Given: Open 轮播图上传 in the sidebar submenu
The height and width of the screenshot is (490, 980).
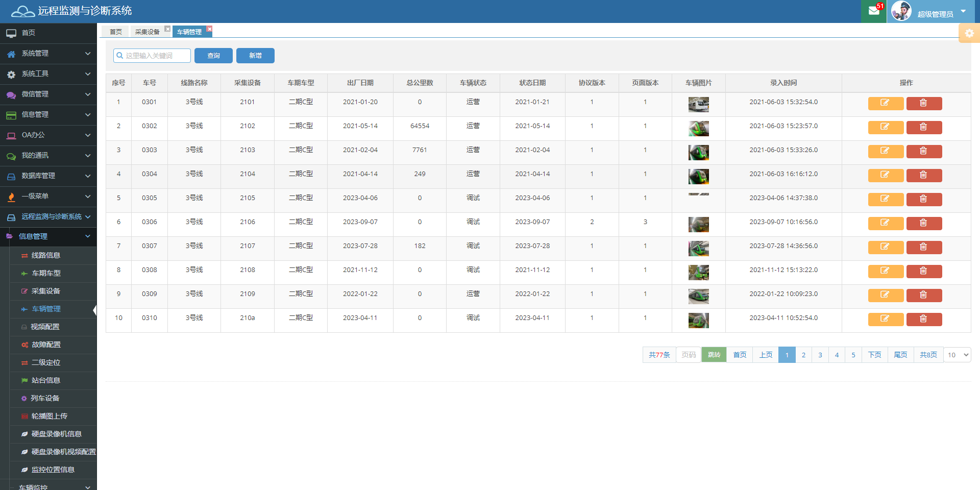Looking at the screenshot, I should pos(49,416).
